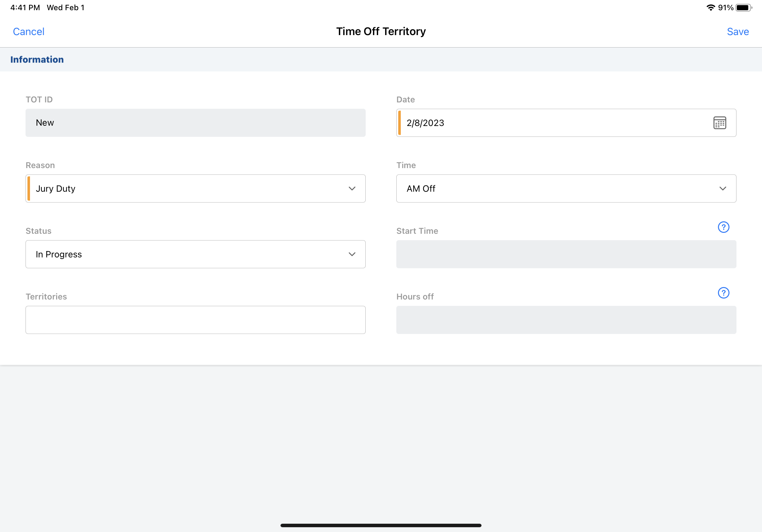Tap the home indicator bar at bottom
This screenshot has height=532, width=762.
click(x=381, y=525)
